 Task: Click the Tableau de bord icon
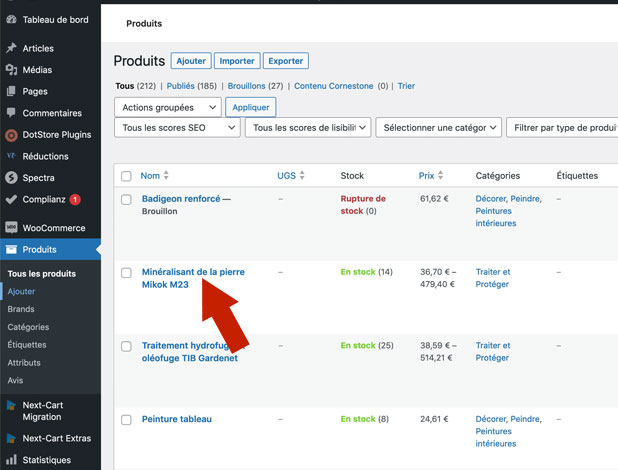pos(11,19)
